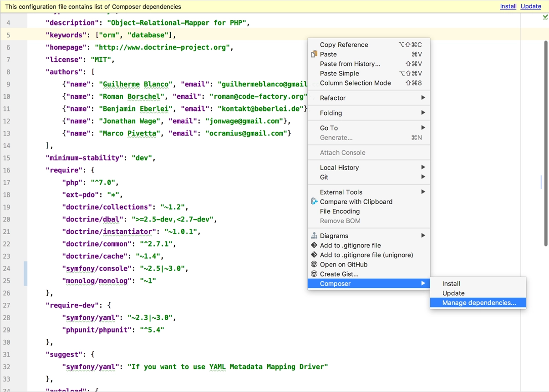Viewport: 549px width, 392px height.
Task: Click the Diagrams icon in the context menu
Action: point(314,236)
